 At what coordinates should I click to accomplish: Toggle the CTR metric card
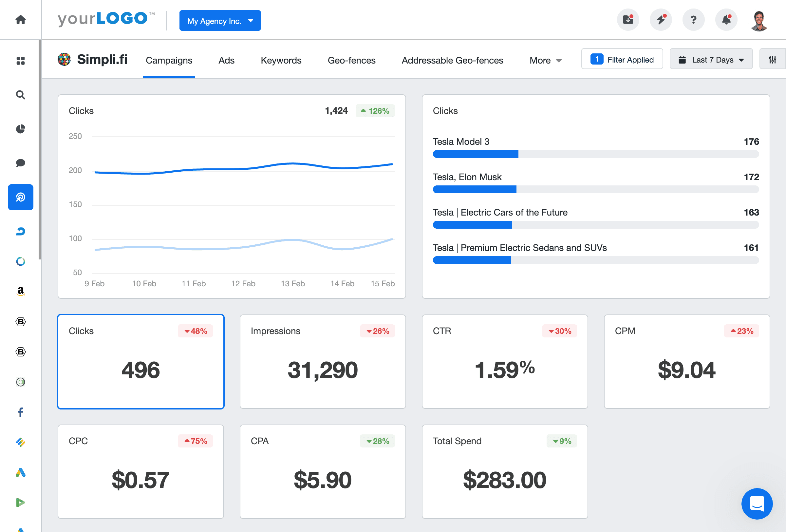(505, 362)
